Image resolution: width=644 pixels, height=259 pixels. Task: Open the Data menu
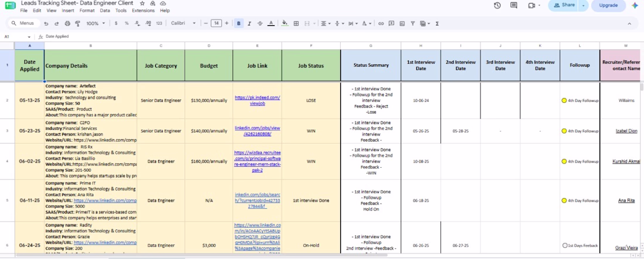tap(105, 11)
